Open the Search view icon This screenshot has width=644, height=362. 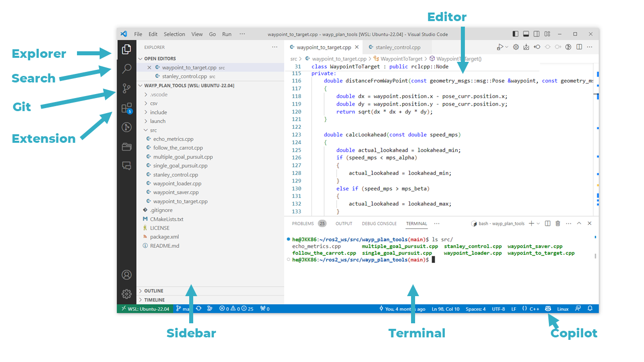point(127,69)
